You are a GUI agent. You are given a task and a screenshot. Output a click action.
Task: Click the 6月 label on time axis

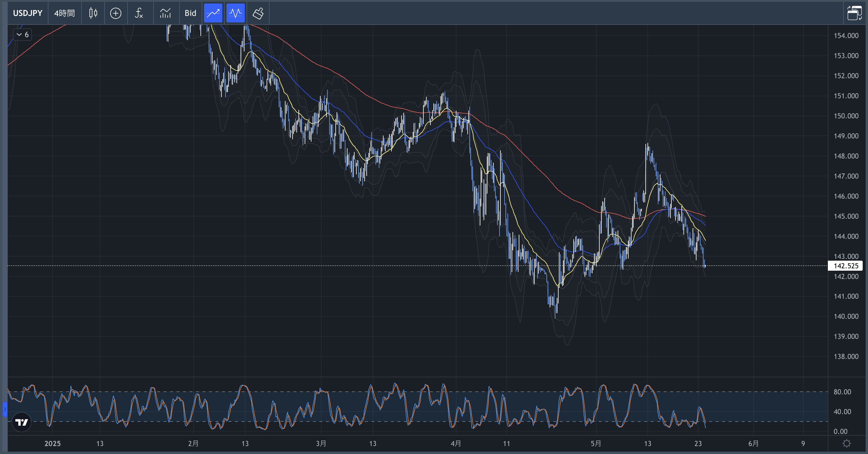point(753,444)
